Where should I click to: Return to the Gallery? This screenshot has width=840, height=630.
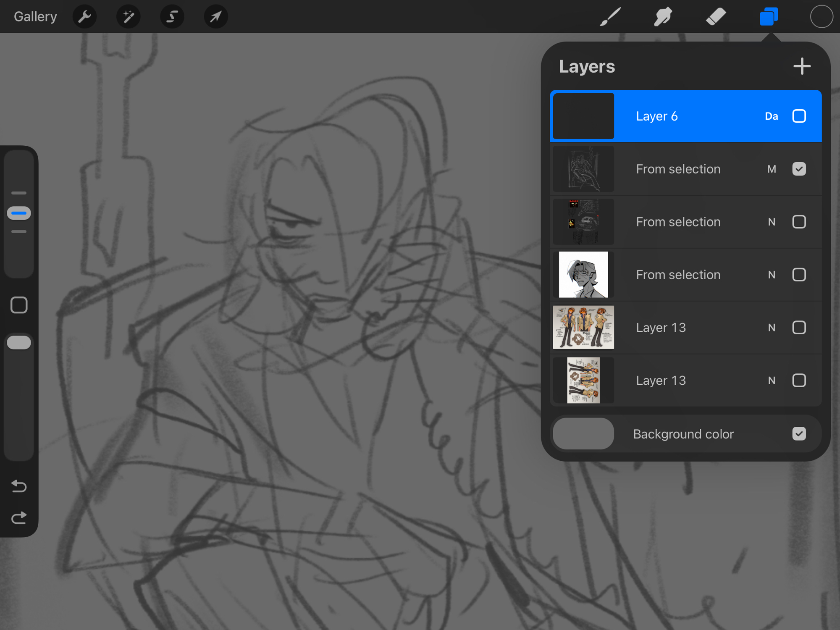35,17
